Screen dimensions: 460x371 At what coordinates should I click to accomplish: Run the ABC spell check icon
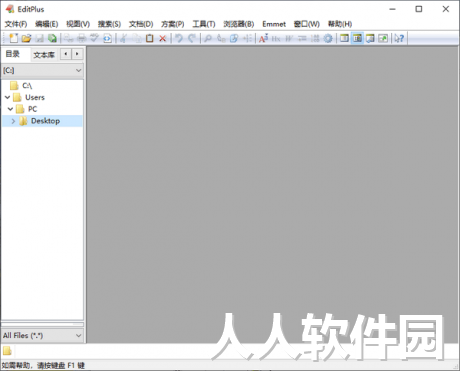pos(95,38)
